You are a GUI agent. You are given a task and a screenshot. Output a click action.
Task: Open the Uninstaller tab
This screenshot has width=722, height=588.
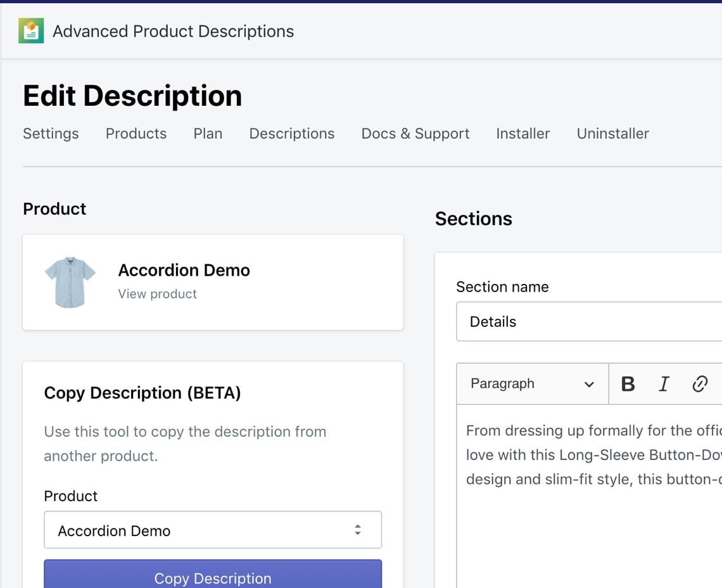pyautogui.click(x=612, y=134)
